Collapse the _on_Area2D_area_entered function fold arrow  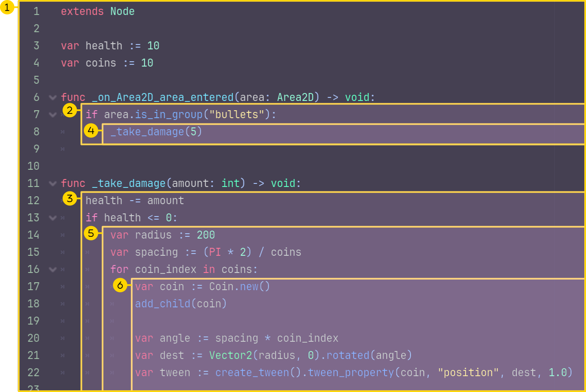coord(53,97)
